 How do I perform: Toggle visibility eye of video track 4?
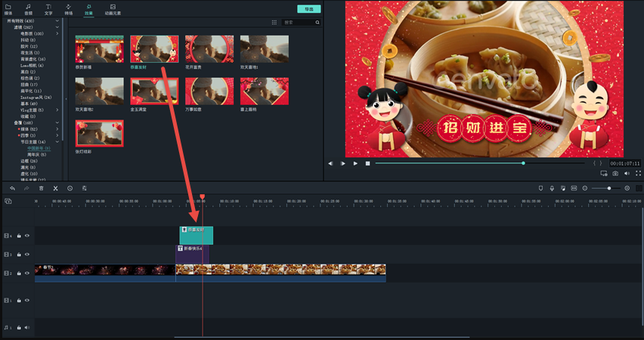click(x=27, y=236)
